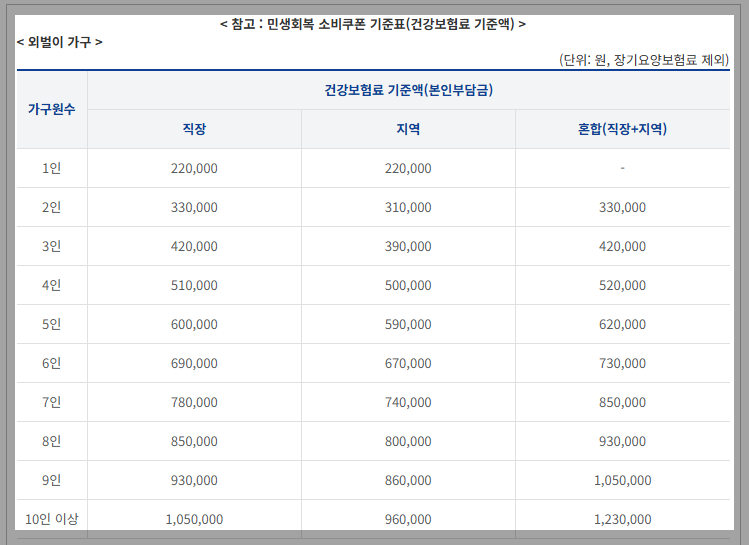Select the '7인' row label
The image size is (749, 545).
point(52,402)
